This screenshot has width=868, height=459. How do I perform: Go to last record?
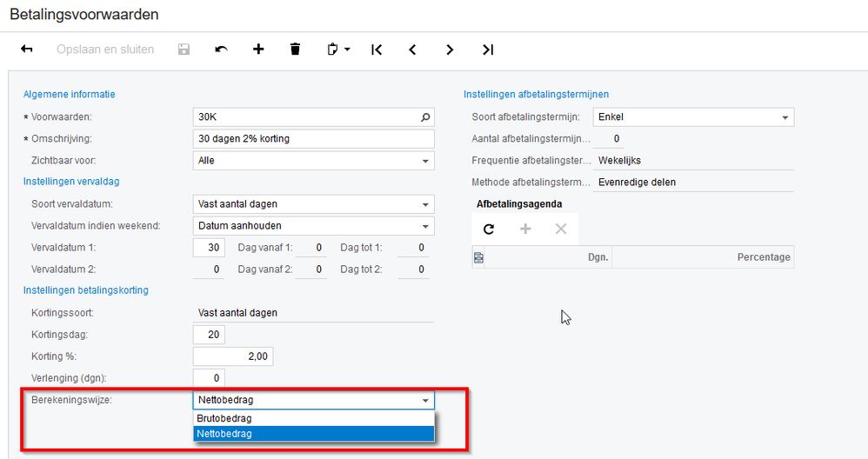coord(488,50)
